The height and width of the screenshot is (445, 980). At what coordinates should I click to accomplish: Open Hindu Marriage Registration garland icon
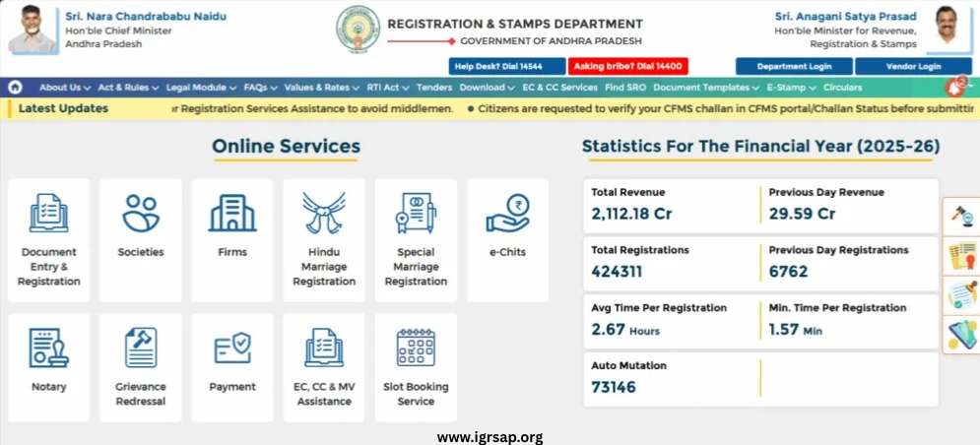[324, 213]
